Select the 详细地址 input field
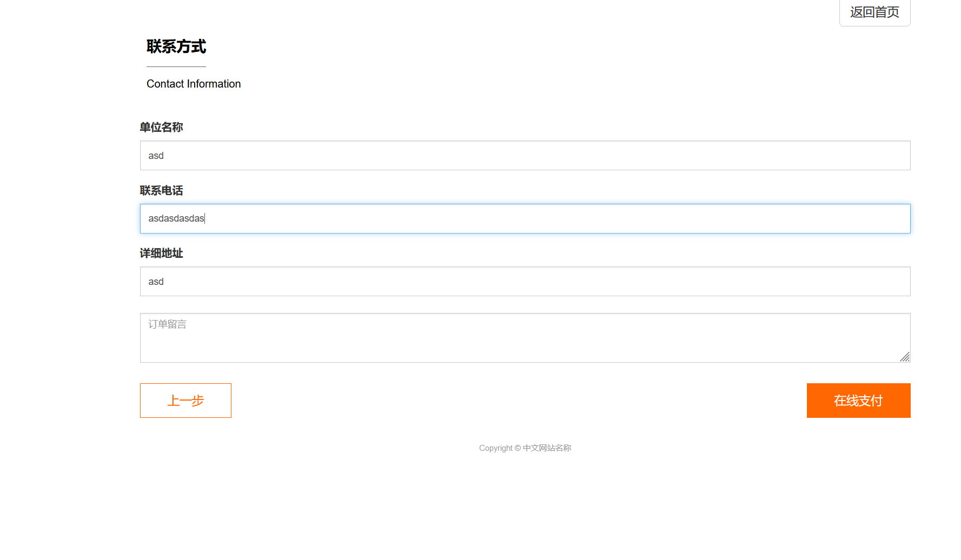 [x=525, y=282]
